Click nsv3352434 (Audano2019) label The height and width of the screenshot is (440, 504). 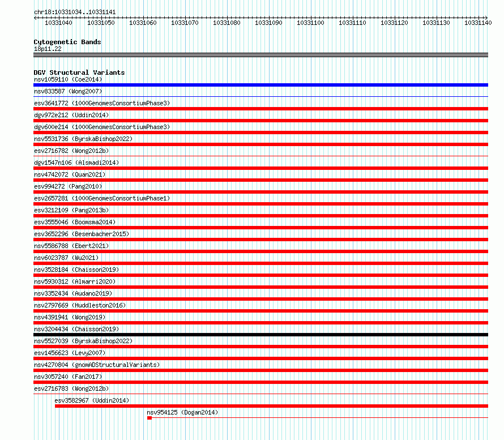[x=73, y=293]
